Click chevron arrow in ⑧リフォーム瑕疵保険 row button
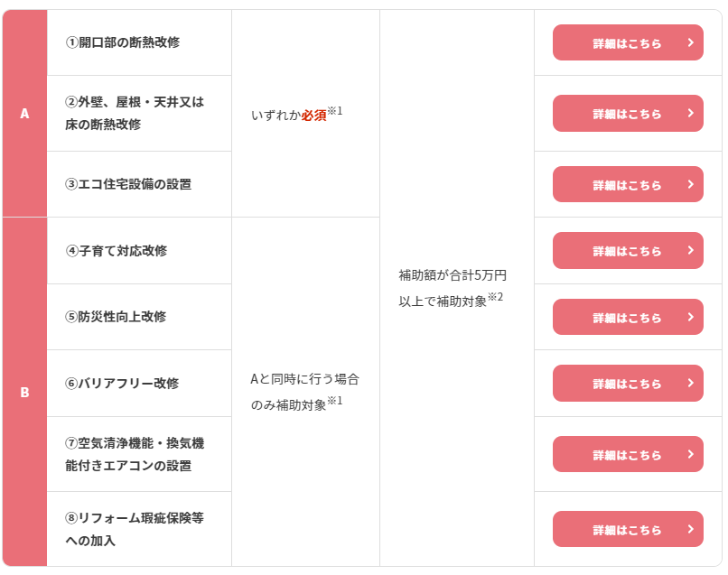Viewport: 728px width, 575px height. (x=690, y=529)
